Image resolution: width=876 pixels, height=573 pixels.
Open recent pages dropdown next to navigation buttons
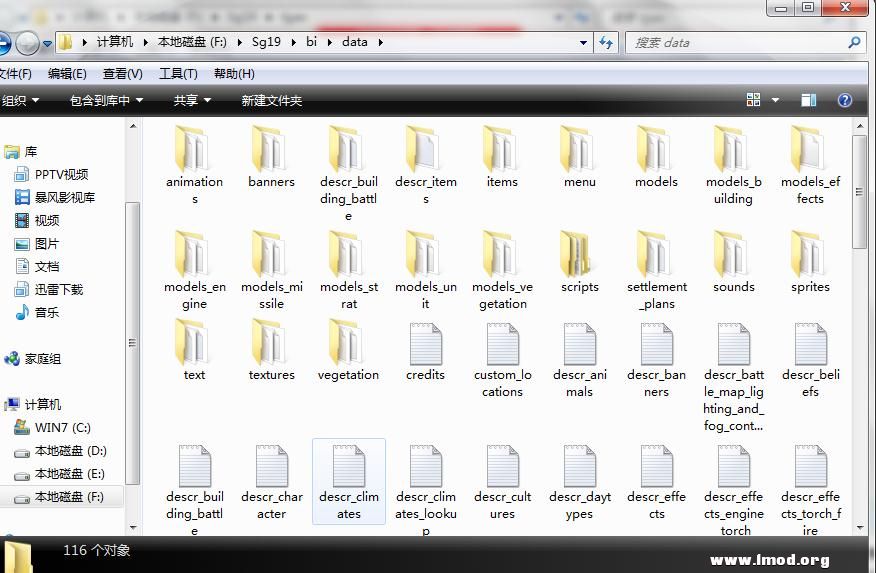(47, 43)
